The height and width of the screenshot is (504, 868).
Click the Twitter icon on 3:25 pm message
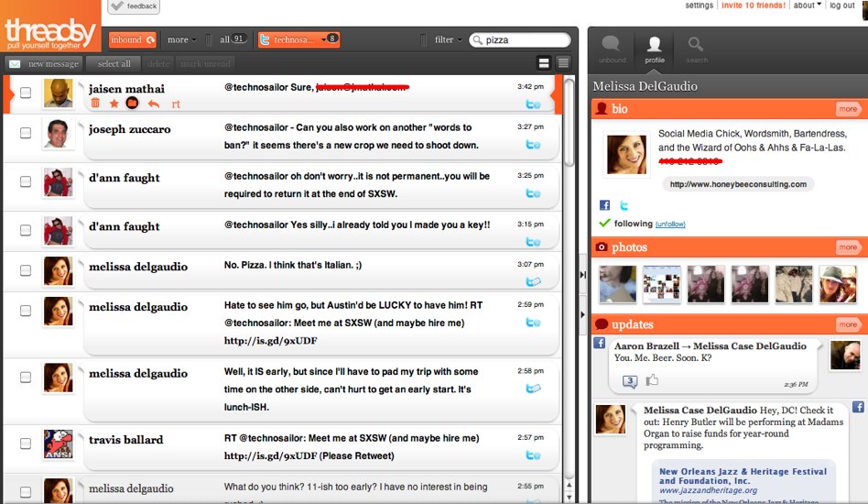533,194
